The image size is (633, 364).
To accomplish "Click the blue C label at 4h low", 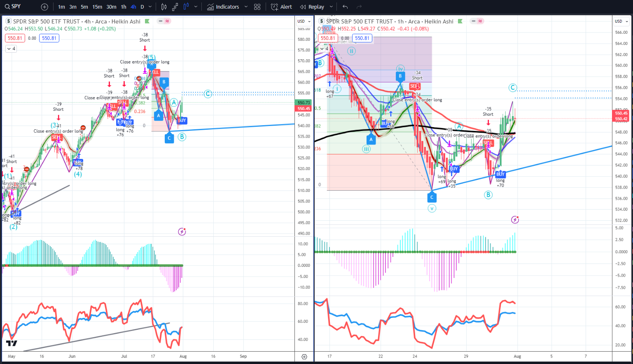I will click(x=169, y=138).
